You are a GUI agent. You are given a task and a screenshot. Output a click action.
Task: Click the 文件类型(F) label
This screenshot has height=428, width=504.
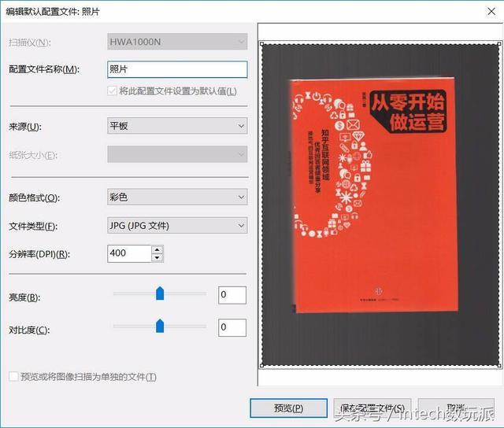pos(33,227)
